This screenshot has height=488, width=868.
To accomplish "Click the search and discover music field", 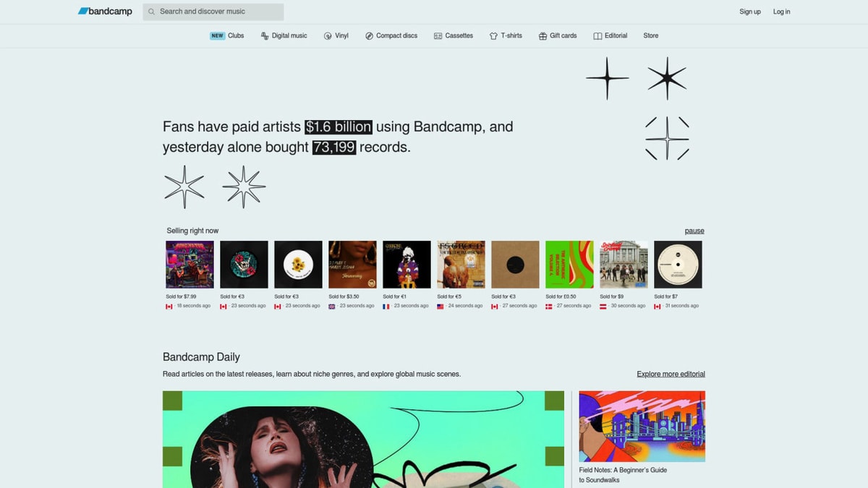I will pyautogui.click(x=210, y=12).
